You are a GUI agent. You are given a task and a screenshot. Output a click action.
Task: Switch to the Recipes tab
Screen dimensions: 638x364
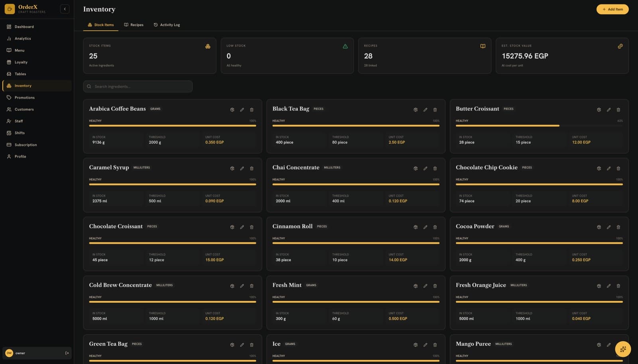click(x=134, y=25)
